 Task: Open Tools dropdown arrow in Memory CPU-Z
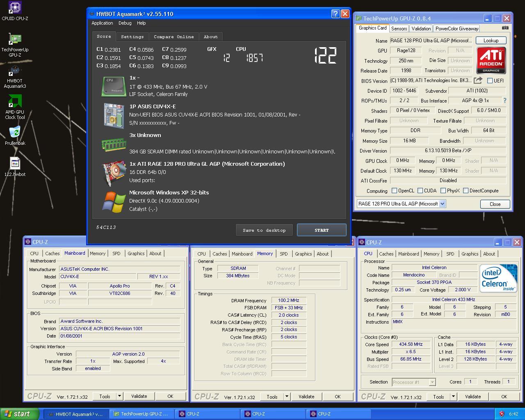pyautogui.click(x=287, y=397)
